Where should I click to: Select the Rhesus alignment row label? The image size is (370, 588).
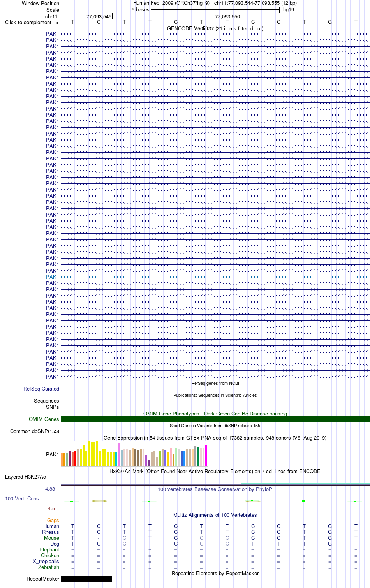51,532
